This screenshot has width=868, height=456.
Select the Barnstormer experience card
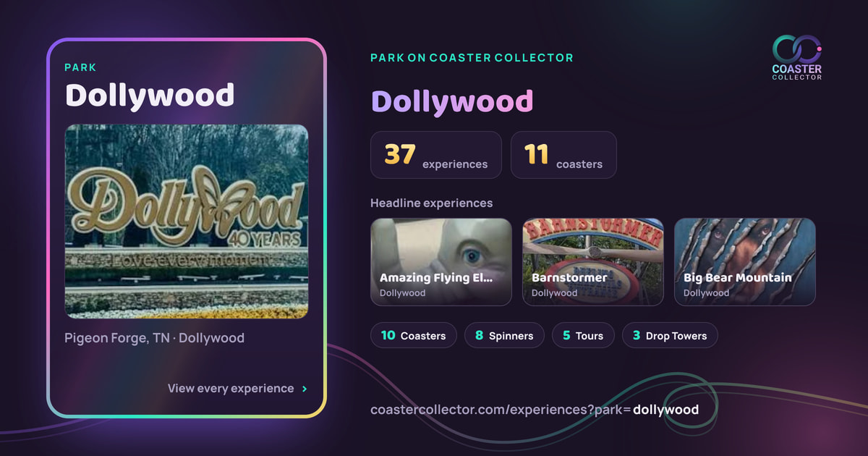click(593, 262)
